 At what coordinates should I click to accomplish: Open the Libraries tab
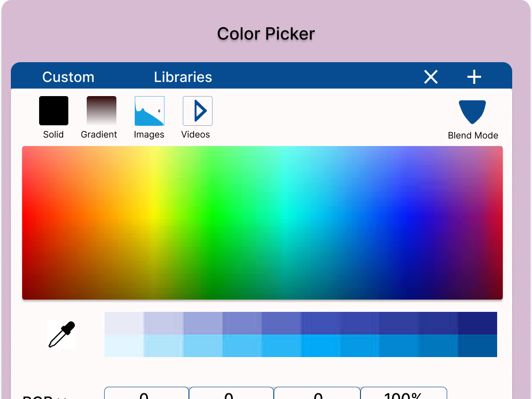click(183, 76)
